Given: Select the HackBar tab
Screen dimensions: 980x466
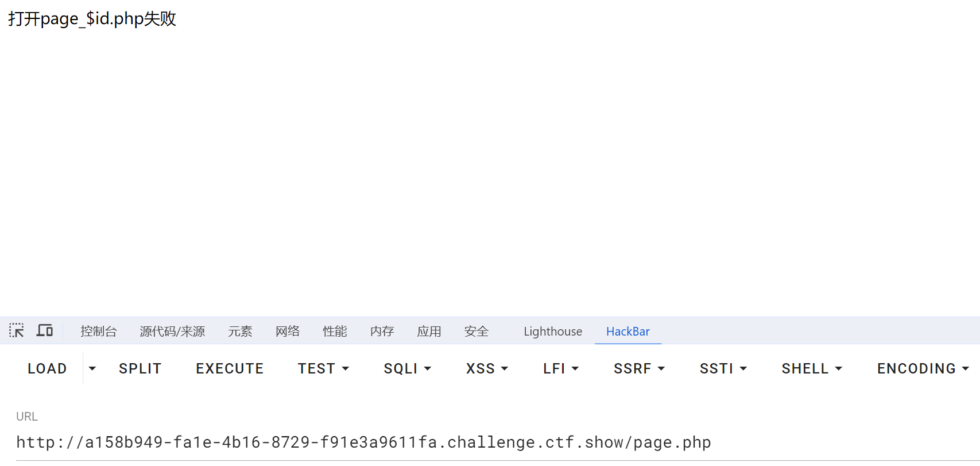Looking at the screenshot, I should point(627,332).
